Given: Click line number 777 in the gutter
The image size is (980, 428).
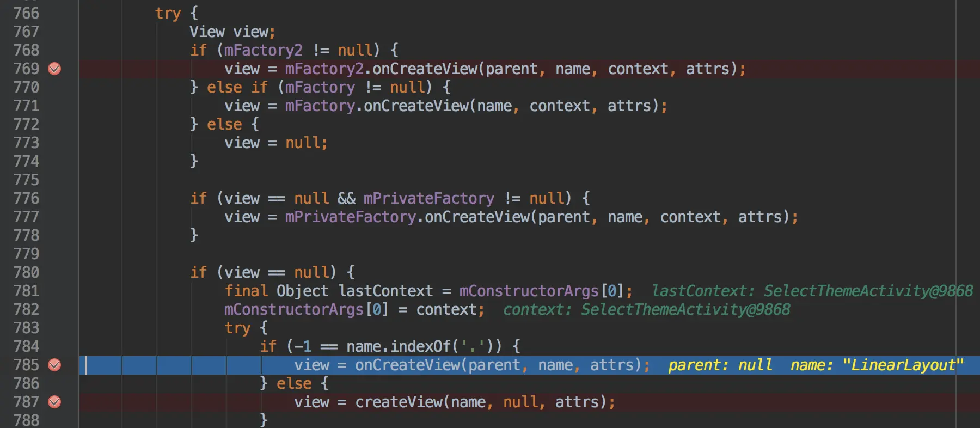Looking at the screenshot, I should (26, 217).
